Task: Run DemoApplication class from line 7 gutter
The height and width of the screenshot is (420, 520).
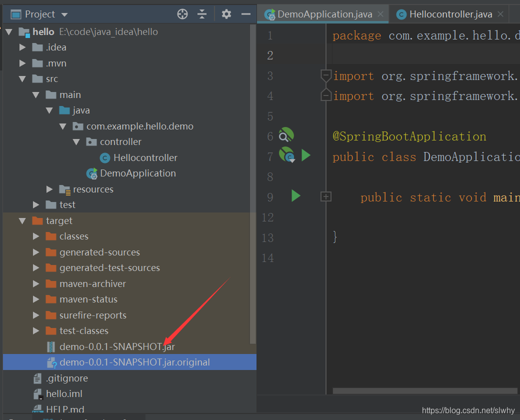Action: [306, 155]
